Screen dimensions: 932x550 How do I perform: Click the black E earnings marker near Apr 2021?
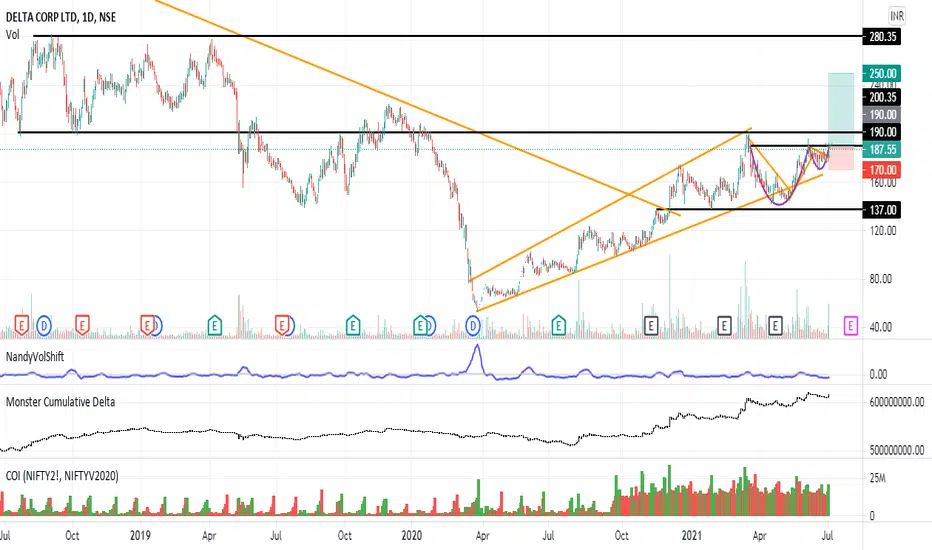pos(775,325)
